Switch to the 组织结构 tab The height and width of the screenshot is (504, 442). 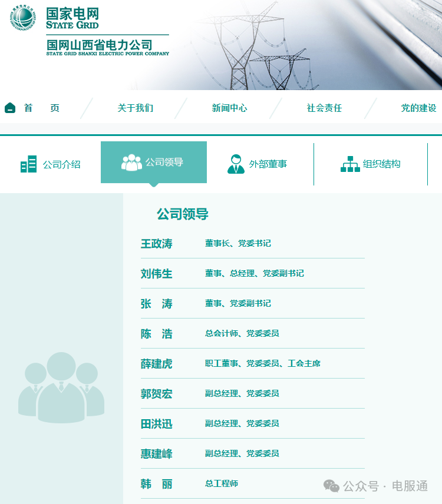pyautogui.click(x=371, y=164)
